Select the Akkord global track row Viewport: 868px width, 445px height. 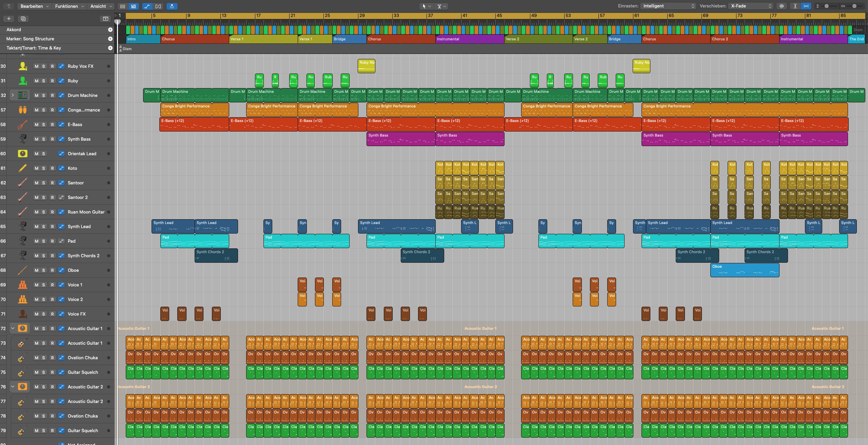coord(57,30)
